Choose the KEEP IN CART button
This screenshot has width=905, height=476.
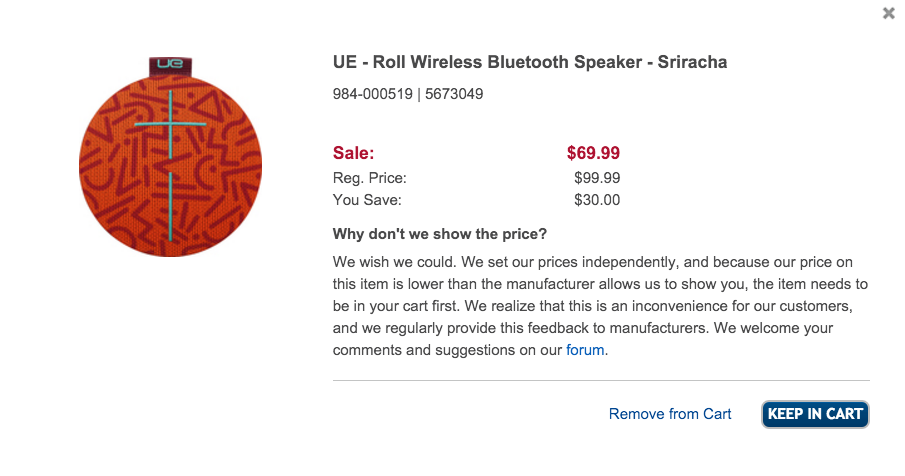point(815,414)
